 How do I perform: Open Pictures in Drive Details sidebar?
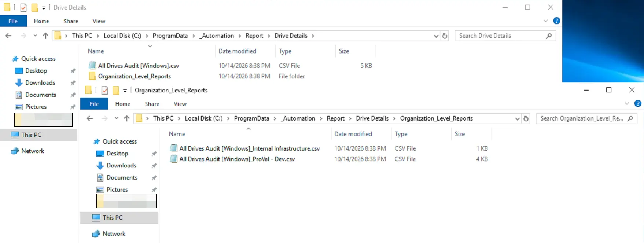coord(36,107)
